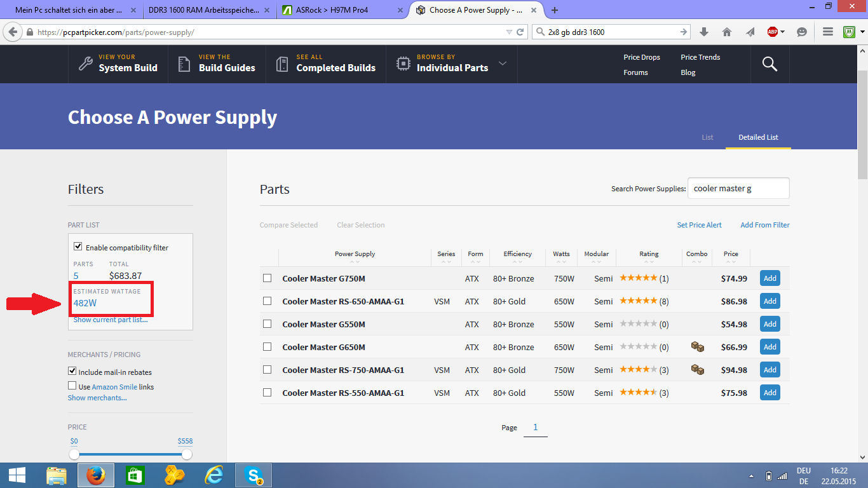This screenshot has width=868, height=488.
Task: Click the Completed Builds case icon
Action: point(282,64)
